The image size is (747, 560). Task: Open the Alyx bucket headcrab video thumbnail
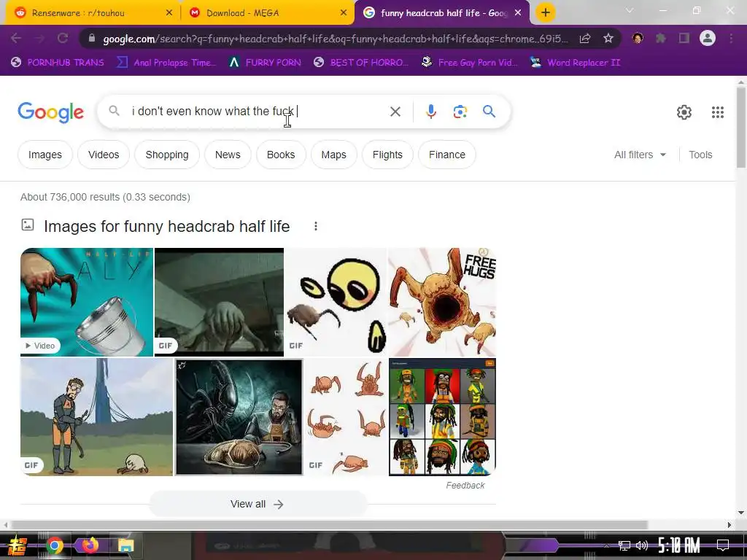87,302
